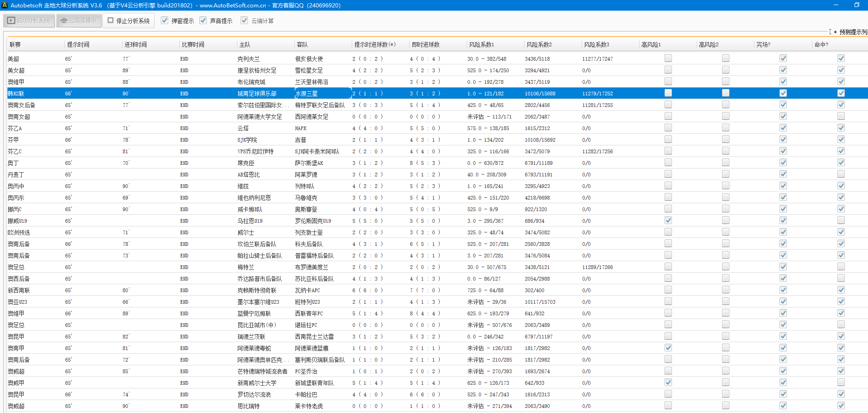
Task: Click the play icon on 启动分析系统
Action: (11, 21)
